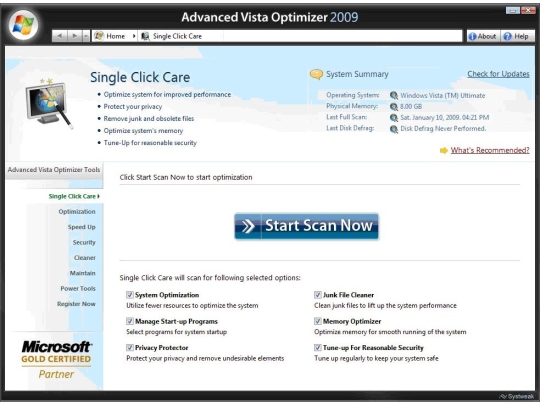Image resolution: width=540 pixels, height=405 pixels.
Task: Open the Help button
Action: point(517,36)
